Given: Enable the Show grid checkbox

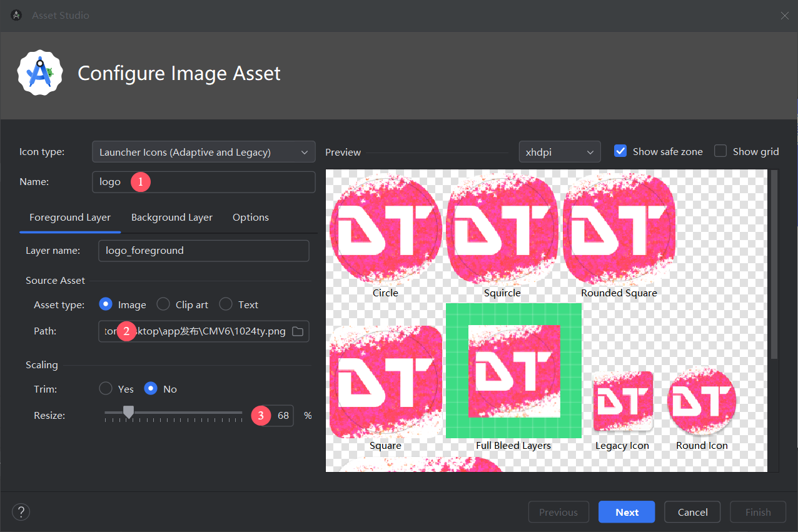Looking at the screenshot, I should coord(720,151).
